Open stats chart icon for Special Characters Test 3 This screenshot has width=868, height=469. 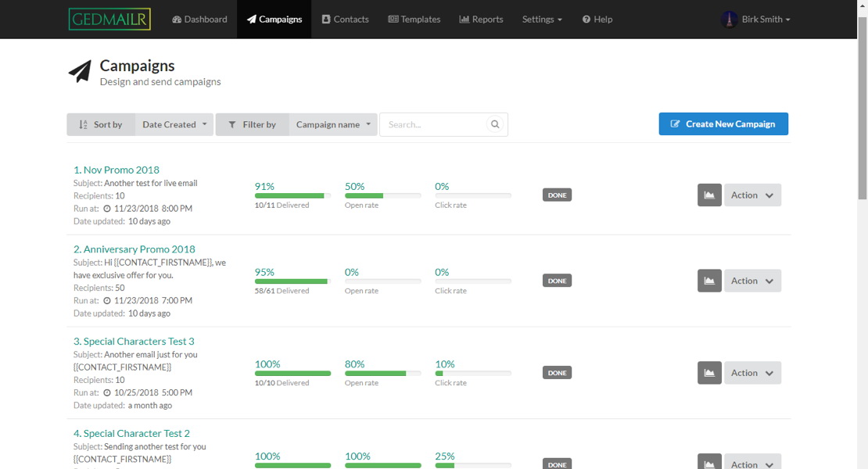coord(709,373)
